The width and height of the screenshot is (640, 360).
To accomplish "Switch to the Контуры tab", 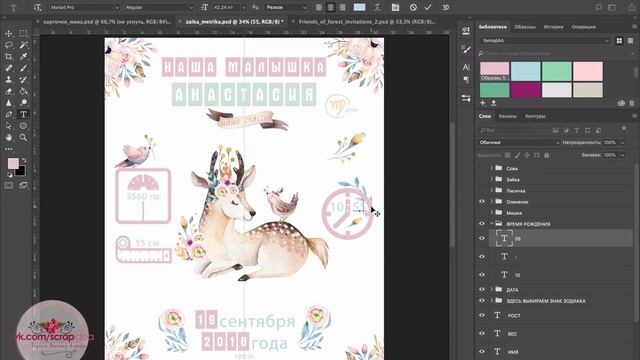I will coord(535,116).
